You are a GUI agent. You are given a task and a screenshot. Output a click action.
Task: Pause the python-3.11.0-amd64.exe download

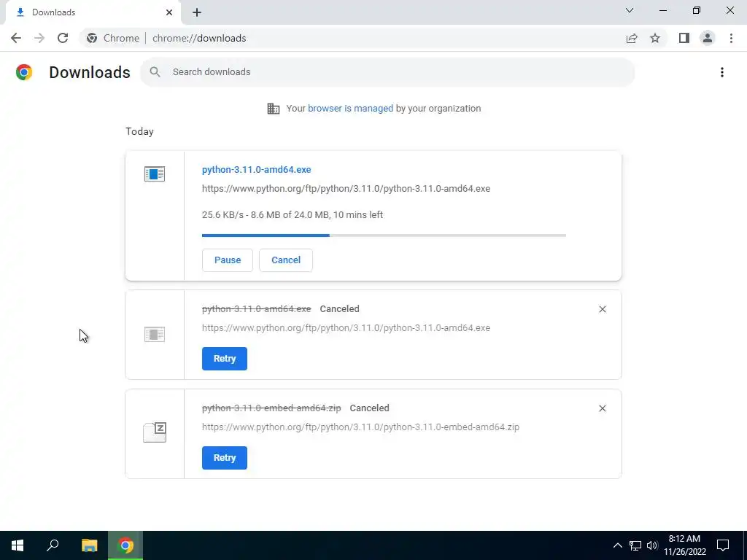tap(228, 260)
